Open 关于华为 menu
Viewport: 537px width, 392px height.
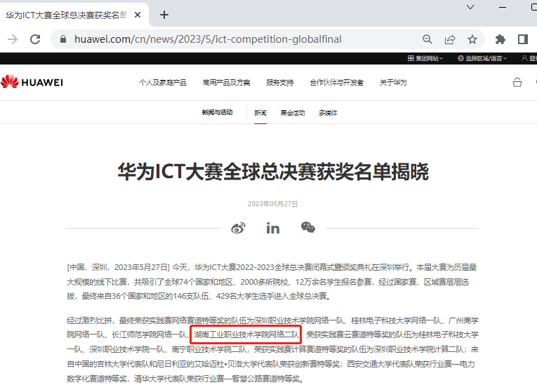point(393,83)
